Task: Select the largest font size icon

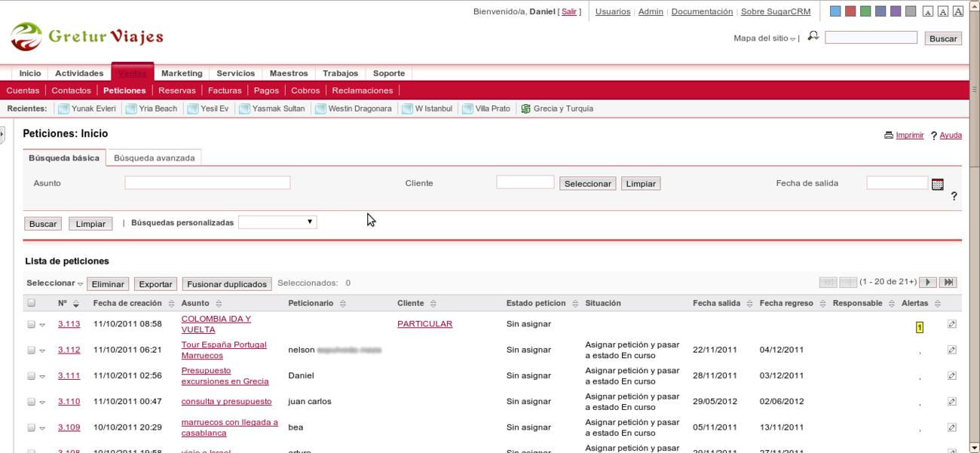Action: (x=957, y=11)
